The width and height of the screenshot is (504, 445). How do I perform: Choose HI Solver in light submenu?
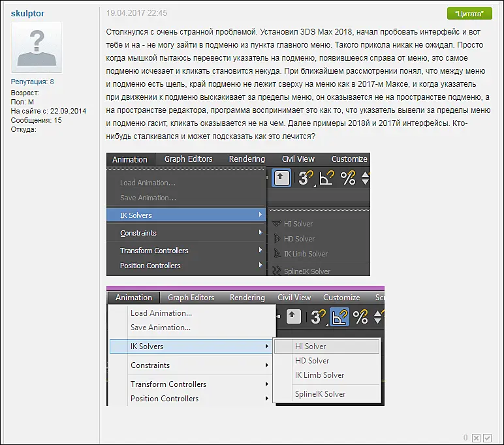(x=326, y=346)
